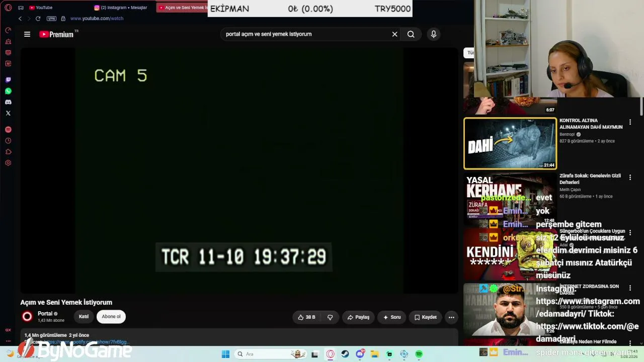Open more actions menu under the video
Screen dimensions: 644x362
tap(451, 317)
